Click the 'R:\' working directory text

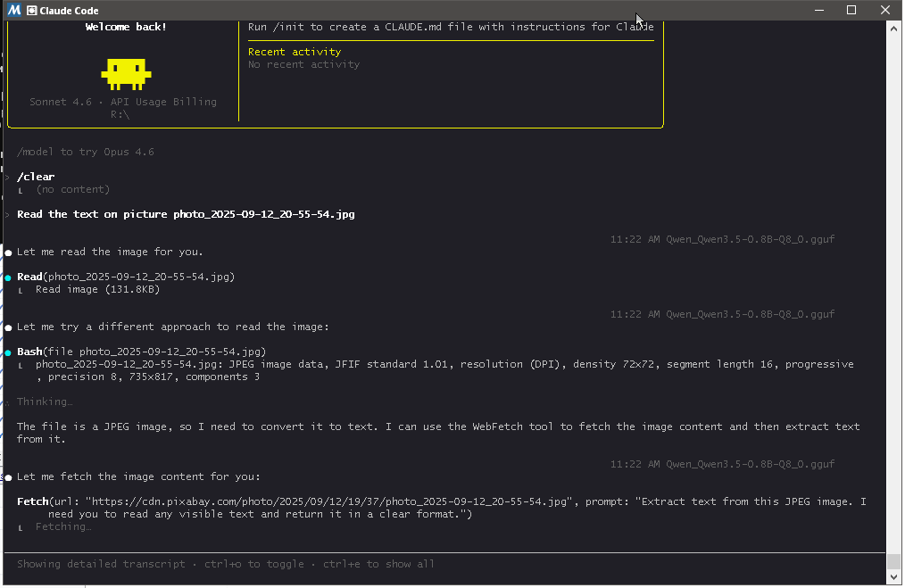pyautogui.click(x=120, y=114)
